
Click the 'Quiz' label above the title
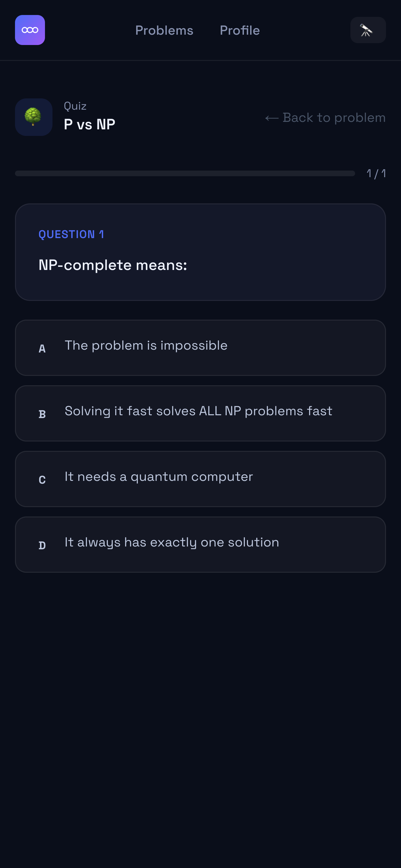tap(75, 106)
